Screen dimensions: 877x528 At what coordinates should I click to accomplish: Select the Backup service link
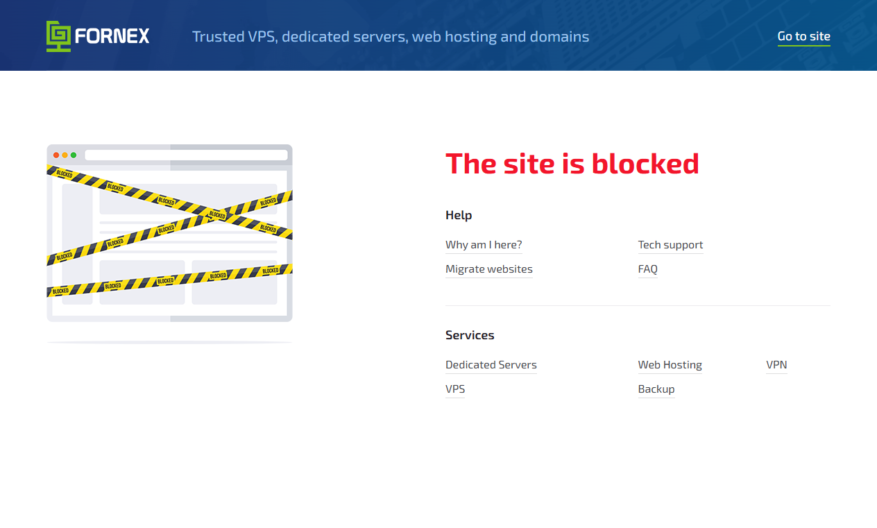point(656,389)
